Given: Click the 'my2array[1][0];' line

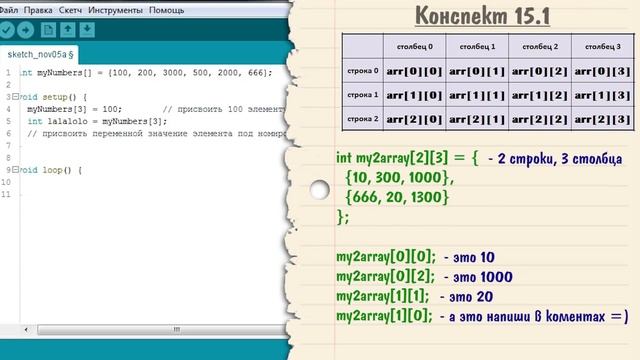Looking at the screenshot, I should (384, 316).
